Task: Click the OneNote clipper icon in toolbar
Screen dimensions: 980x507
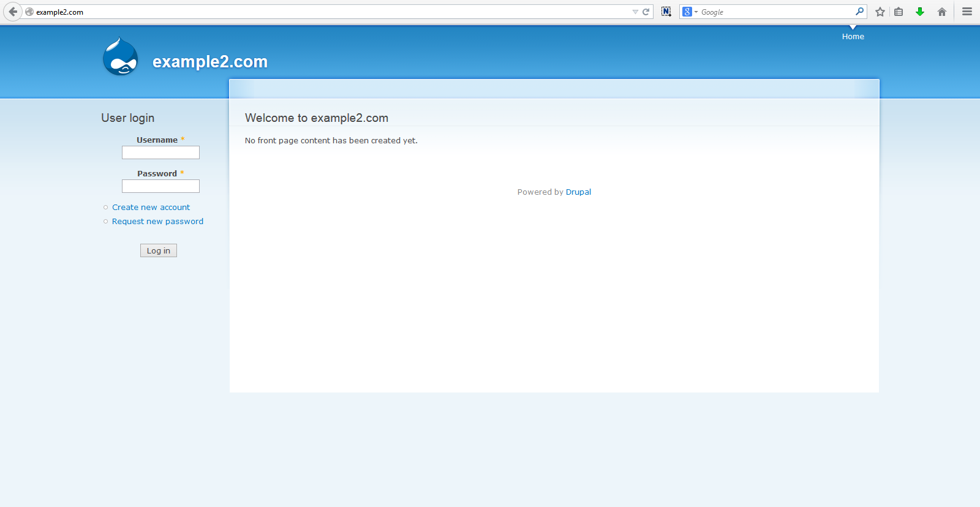Action: click(666, 12)
